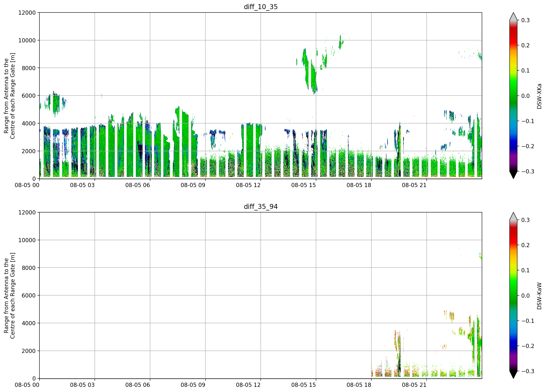Click the DSW-KaW colorbar gradient
The image size is (546, 392).
513,295
